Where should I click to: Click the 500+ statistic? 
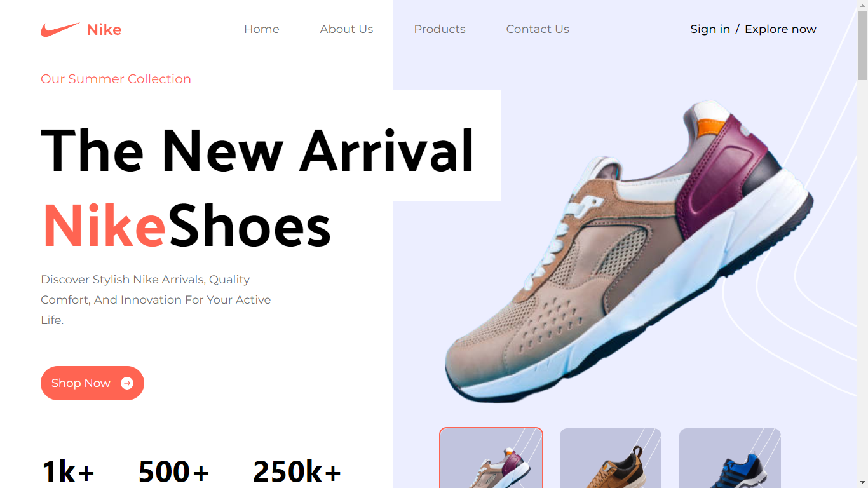[x=174, y=471]
